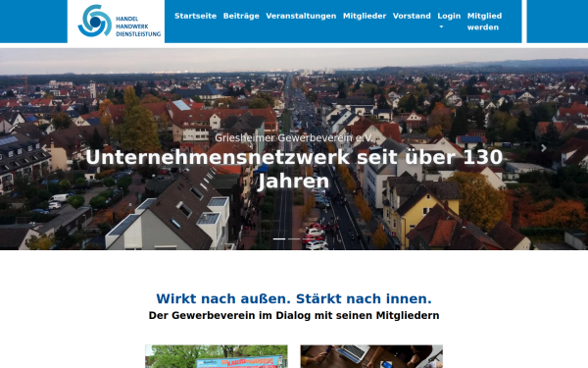
Task: Open the outdoor banner thumbnail card
Action: (x=217, y=356)
